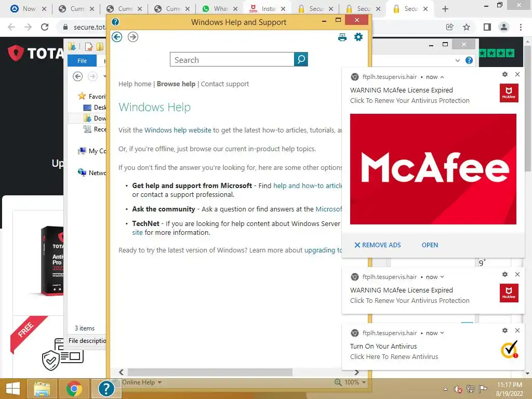
Task: Close the second McAfee License Expired notification
Action: 517,274
